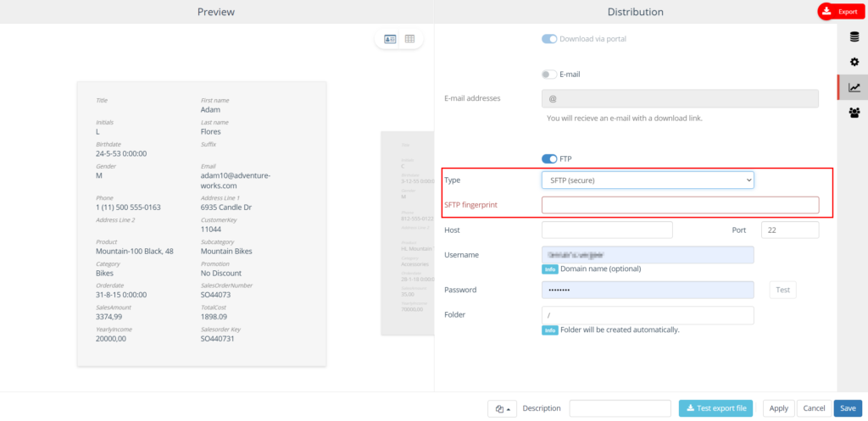The height and width of the screenshot is (421, 868).
Task: Click the red Export button
Action: click(840, 11)
